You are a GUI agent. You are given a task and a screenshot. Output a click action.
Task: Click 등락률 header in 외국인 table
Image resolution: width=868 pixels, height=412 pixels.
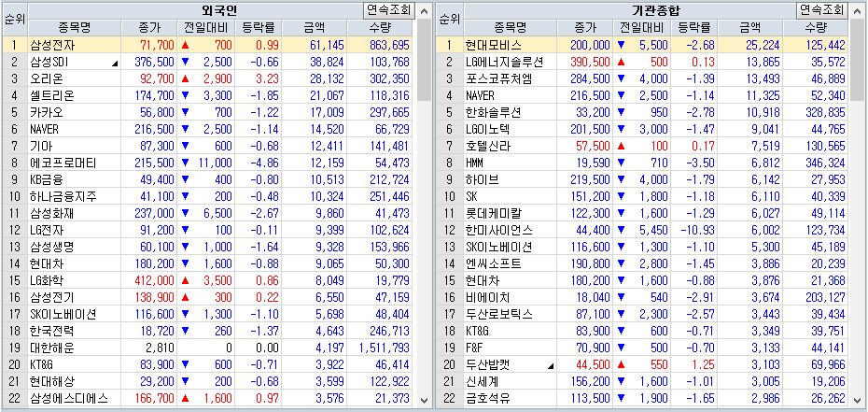(x=258, y=28)
